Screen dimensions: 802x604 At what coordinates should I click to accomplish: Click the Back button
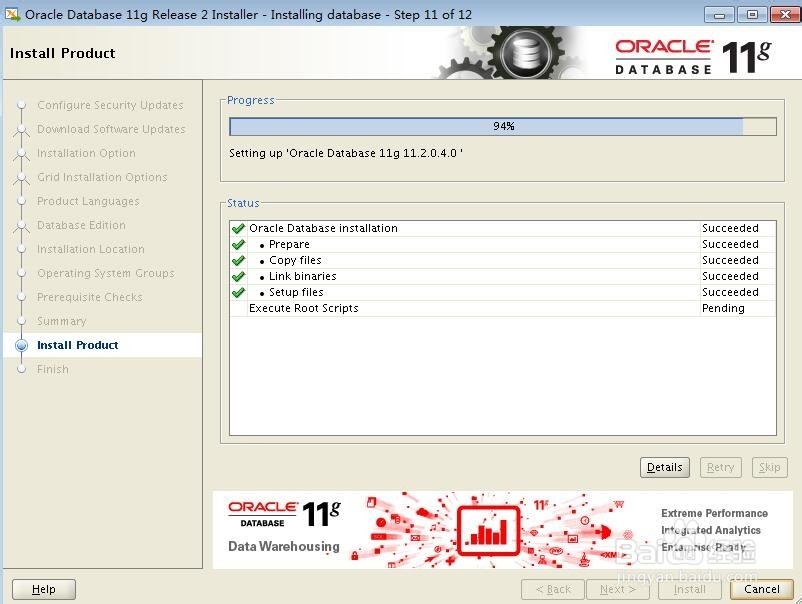(x=553, y=589)
